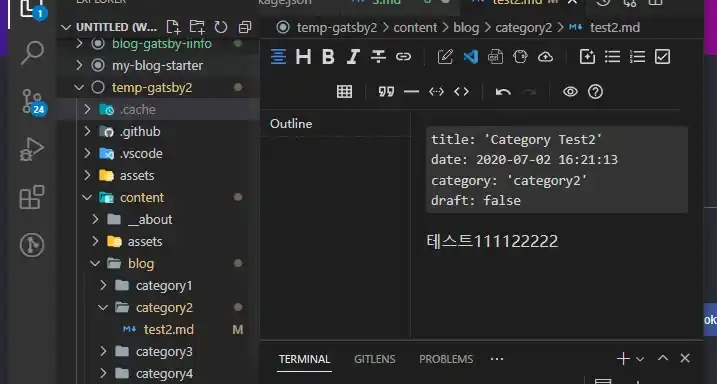Insert inline code formatting
The image size is (717, 384).
(461, 92)
